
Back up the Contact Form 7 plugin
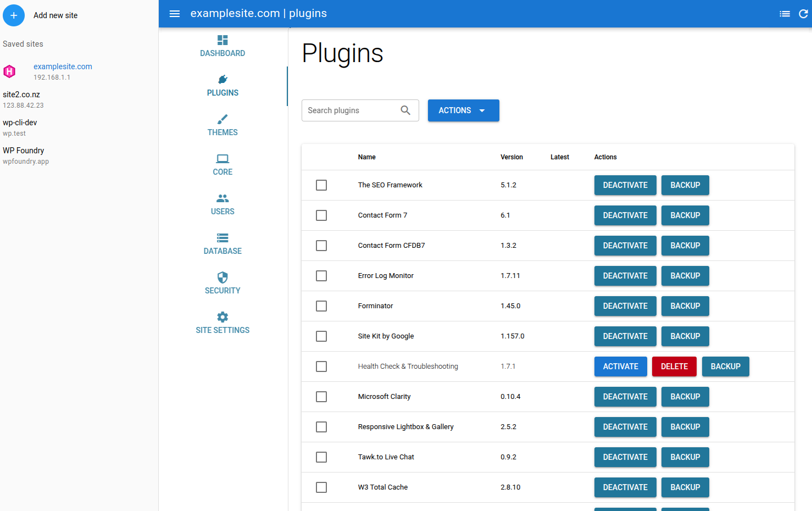[x=685, y=215]
